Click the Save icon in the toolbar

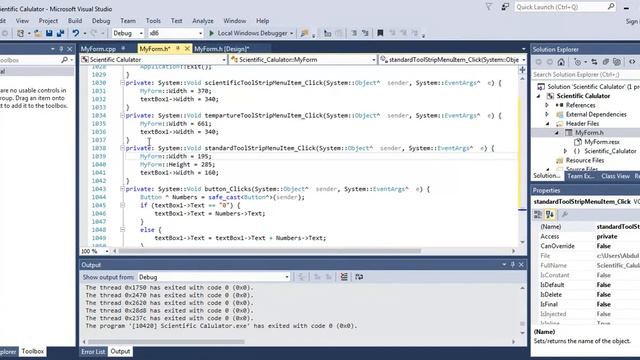[x=49, y=33]
